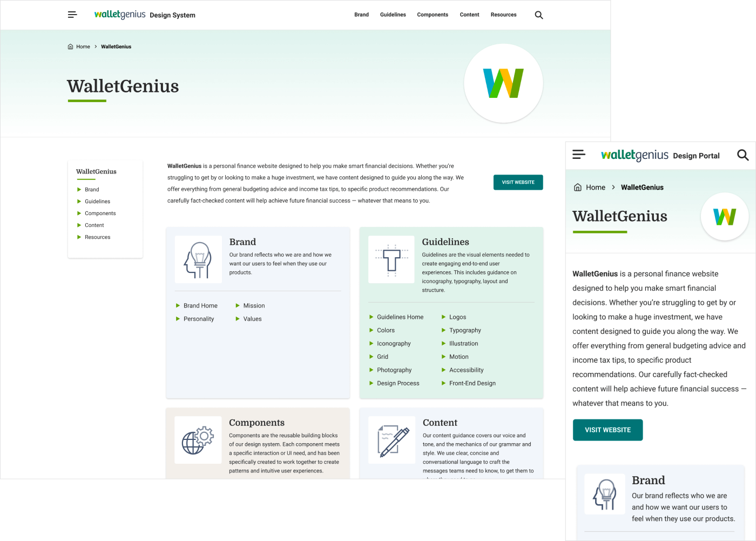The image size is (756, 541).
Task: Click WalletGenius in desktop breadcrumb
Action: [x=116, y=46]
